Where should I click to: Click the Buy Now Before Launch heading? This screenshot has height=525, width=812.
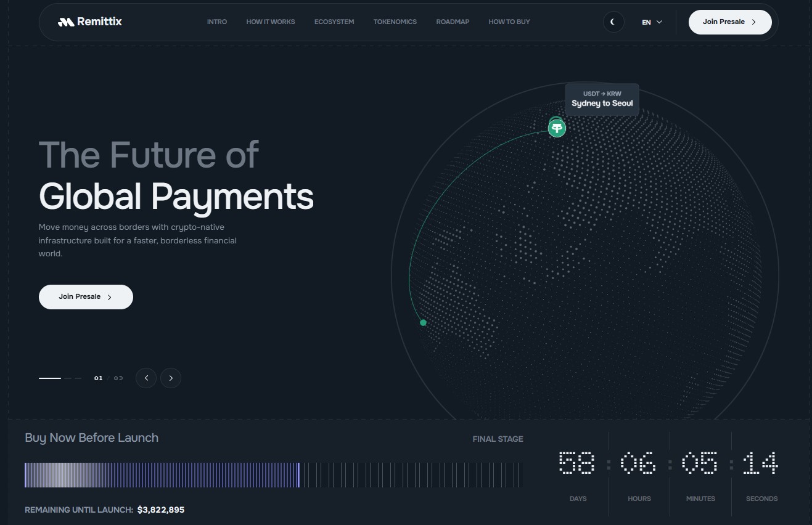[x=92, y=437]
